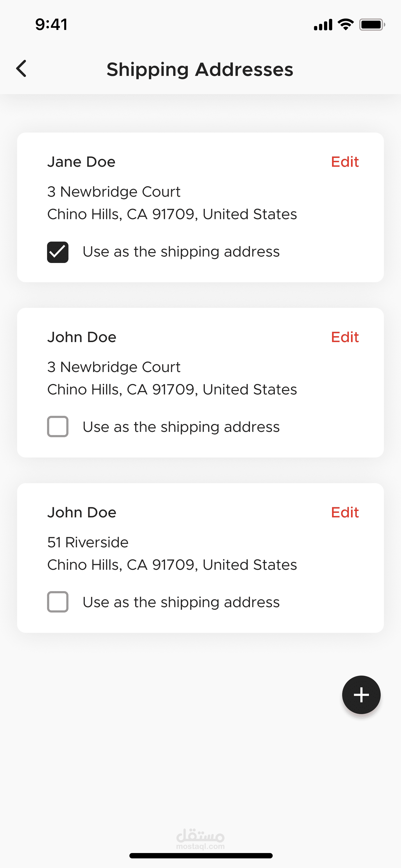Tap the Shipping Addresses page title
This screenshot has width=401, height=868.
coord(200,70)
